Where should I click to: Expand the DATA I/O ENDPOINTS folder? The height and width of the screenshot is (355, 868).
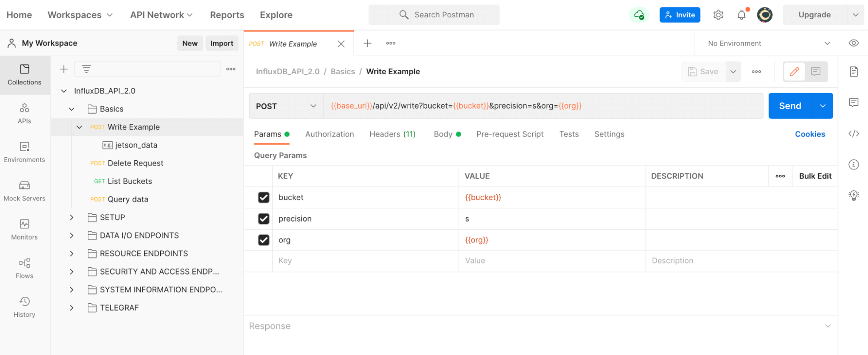coord(72,236)
